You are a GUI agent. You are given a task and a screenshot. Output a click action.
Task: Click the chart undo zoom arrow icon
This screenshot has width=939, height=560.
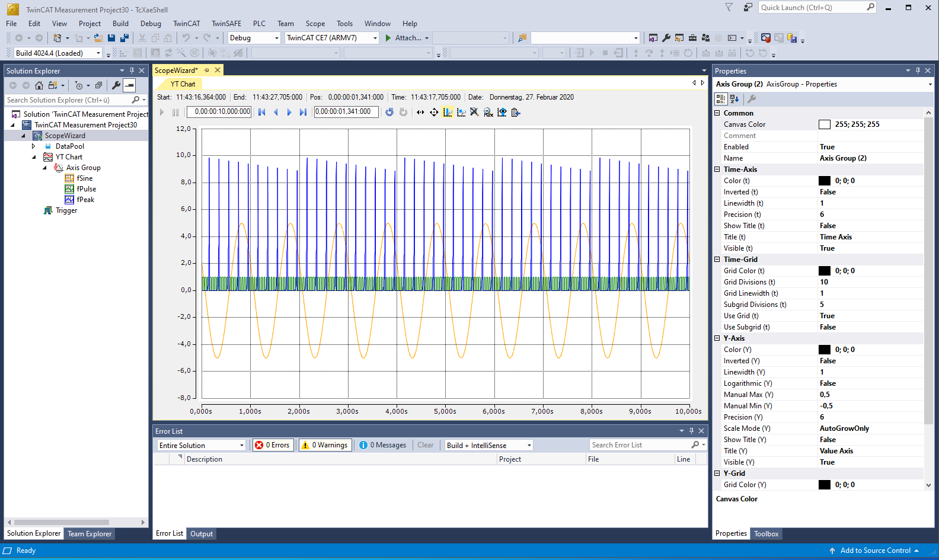pyautogui.click(x=389, y=112)
